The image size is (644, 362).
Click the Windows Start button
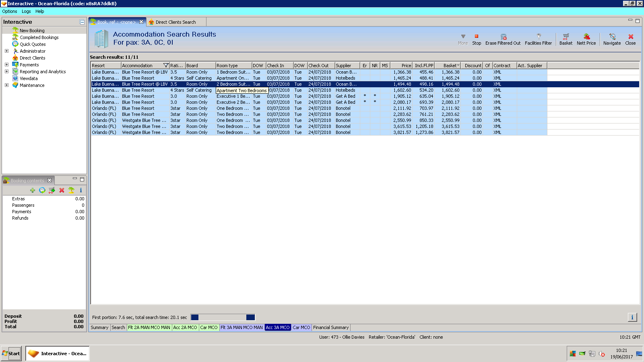(x=11, y=354)
